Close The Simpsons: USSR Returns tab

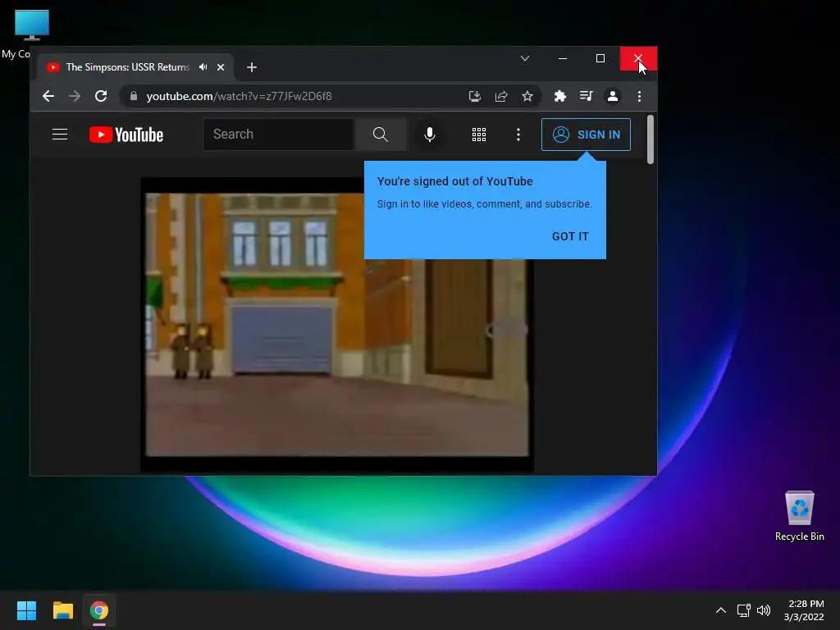point(221,67)
